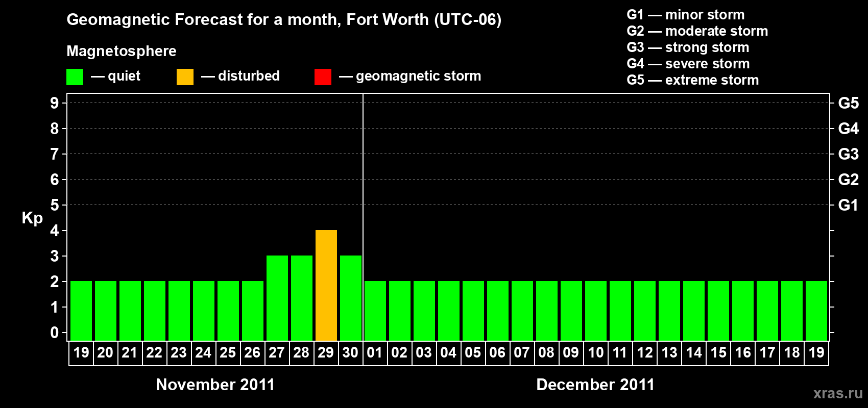Click the 'quiet' legend label
Screen dimensions: 868x408
124,76
